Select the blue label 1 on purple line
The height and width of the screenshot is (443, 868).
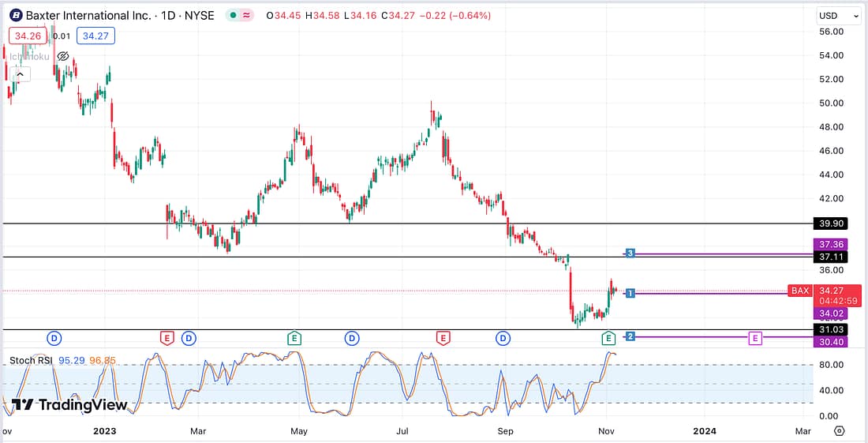630,293
